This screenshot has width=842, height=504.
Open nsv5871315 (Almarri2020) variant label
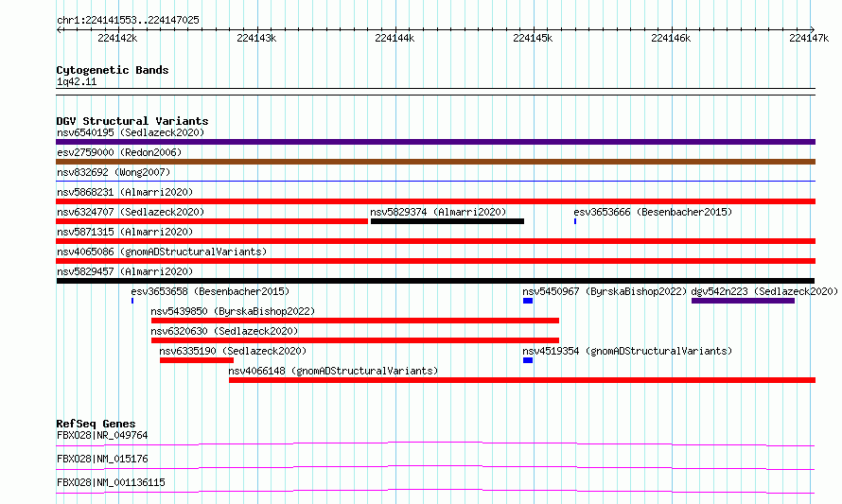(x=125, y=232)
